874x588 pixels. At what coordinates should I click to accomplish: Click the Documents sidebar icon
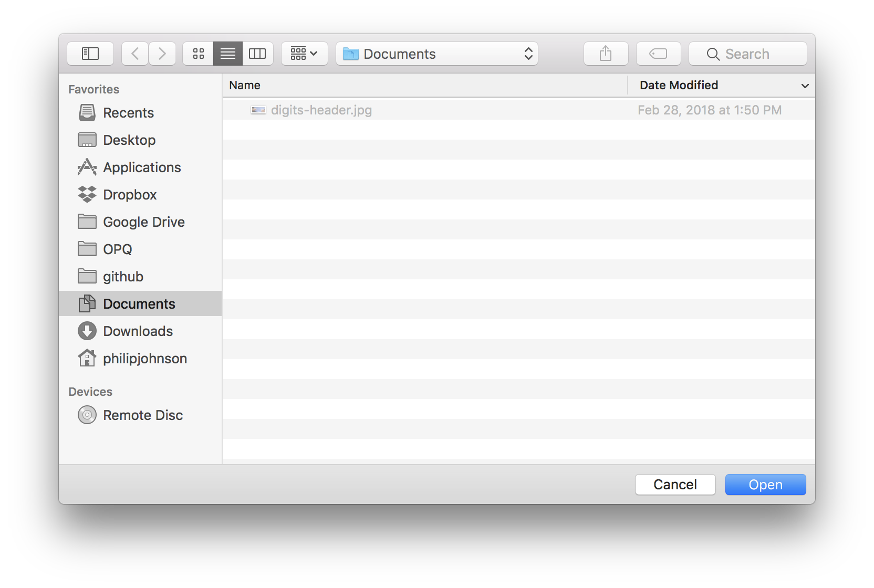coord(87,303)
